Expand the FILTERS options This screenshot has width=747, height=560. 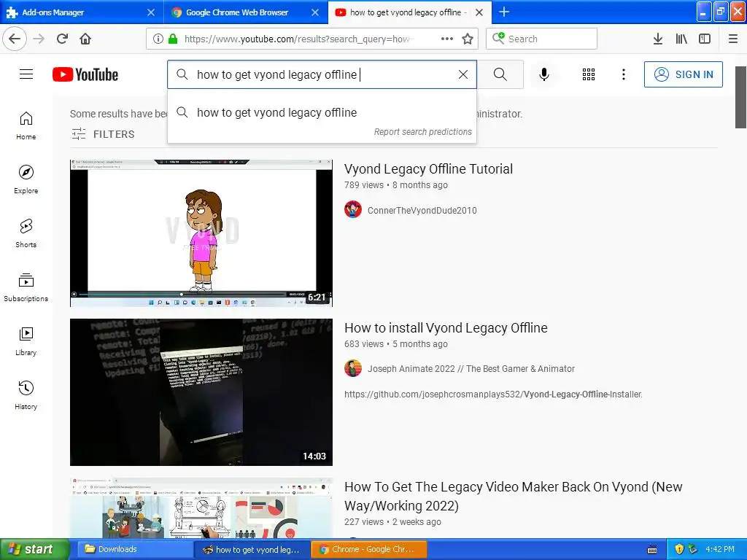[103, 134]
